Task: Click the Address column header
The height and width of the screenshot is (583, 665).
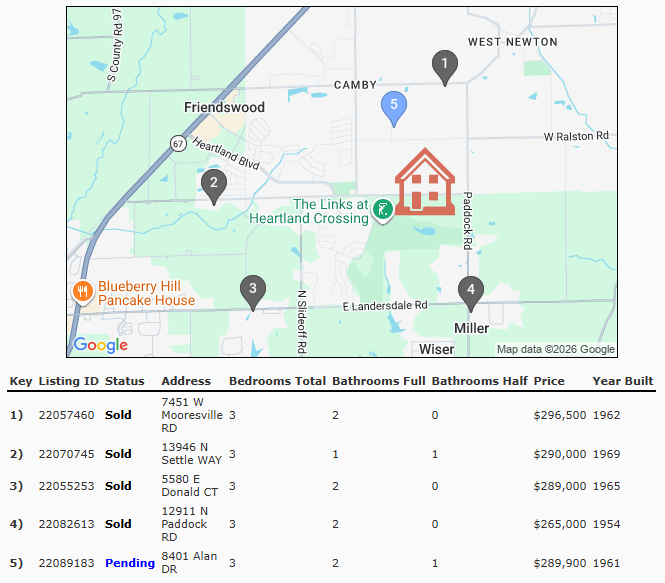Action: (x=186, y=381)
